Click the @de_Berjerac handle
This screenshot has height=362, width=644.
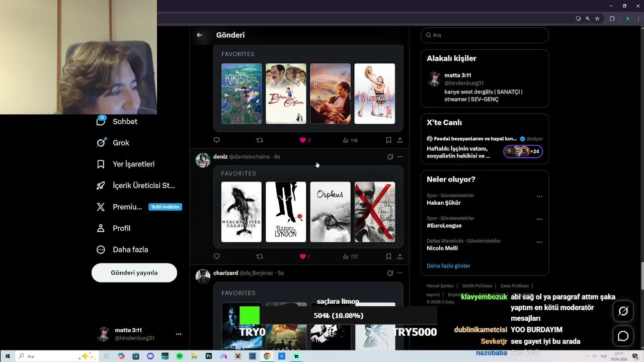pos(257,273)
